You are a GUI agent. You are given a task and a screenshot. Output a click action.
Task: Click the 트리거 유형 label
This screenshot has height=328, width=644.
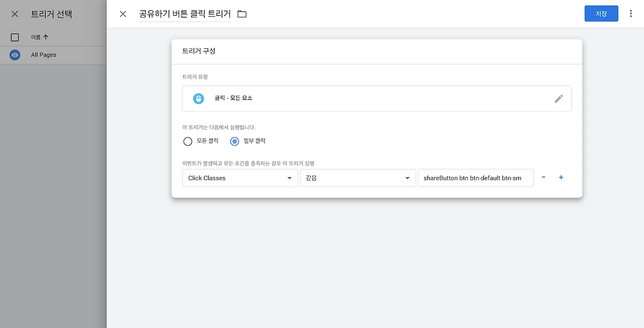(x=195, y=77)
